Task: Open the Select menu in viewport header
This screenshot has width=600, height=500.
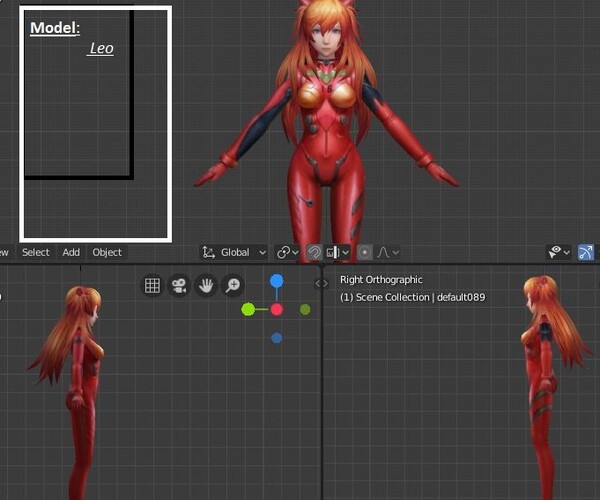Action: point(36,252)
